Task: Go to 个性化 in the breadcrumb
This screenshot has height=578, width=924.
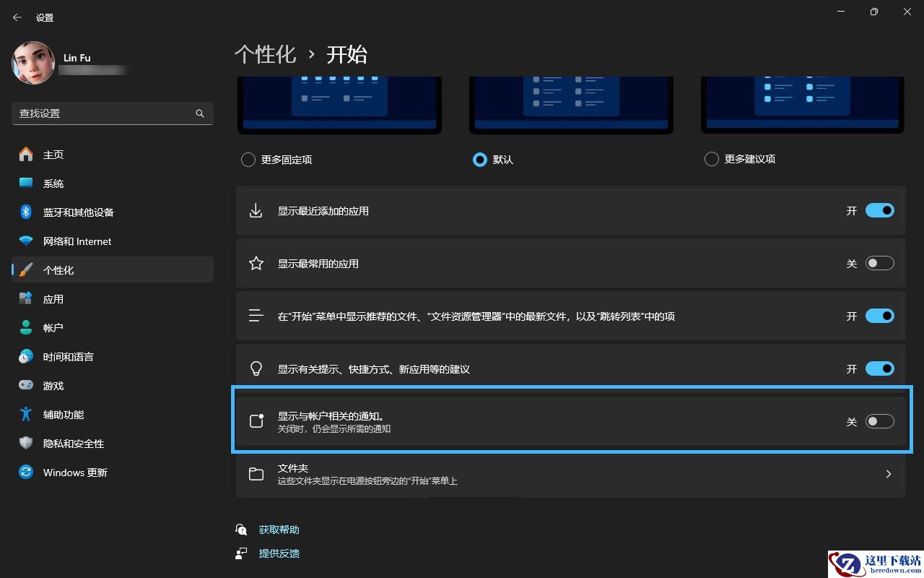Action: point(265,54)
